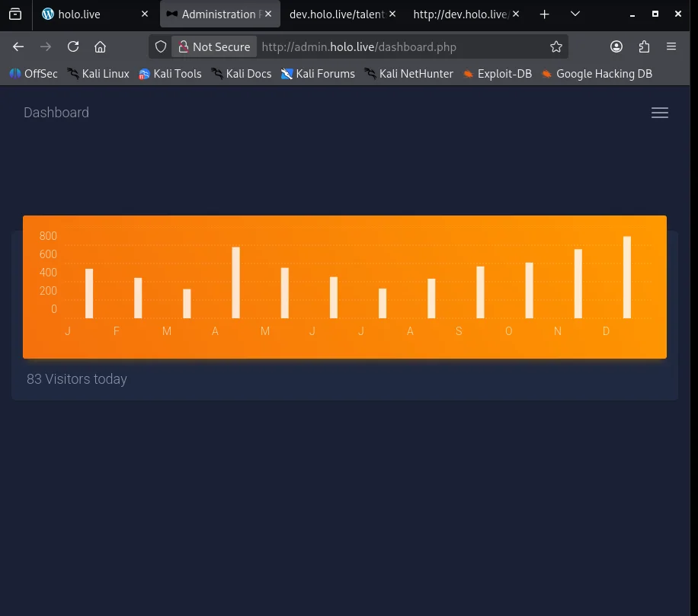The image size is (698, 616).
Task: Expand the list all tabs dropdown
Action: point(575,14)
